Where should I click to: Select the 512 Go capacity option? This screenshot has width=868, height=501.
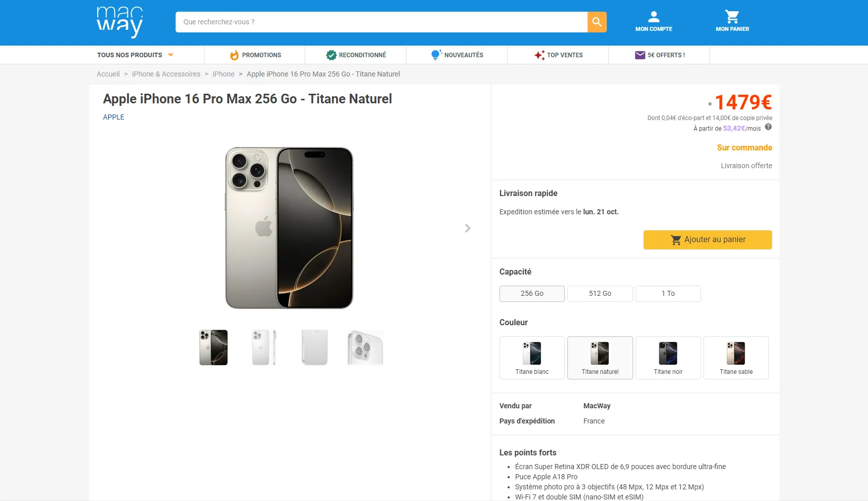point(600,294)
